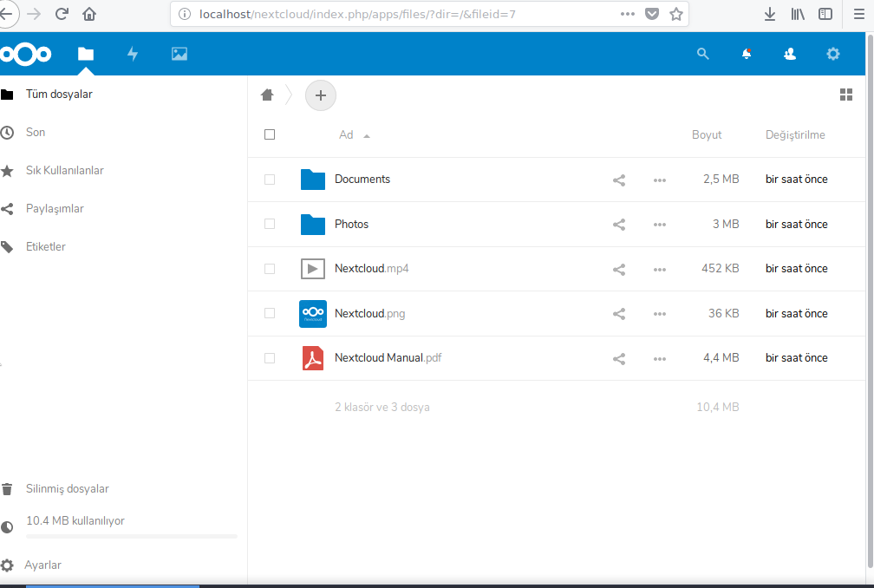Viewport: 874px width, 588px height.
Task: Click the storage usage progress bar
Action: pos(131,537)
